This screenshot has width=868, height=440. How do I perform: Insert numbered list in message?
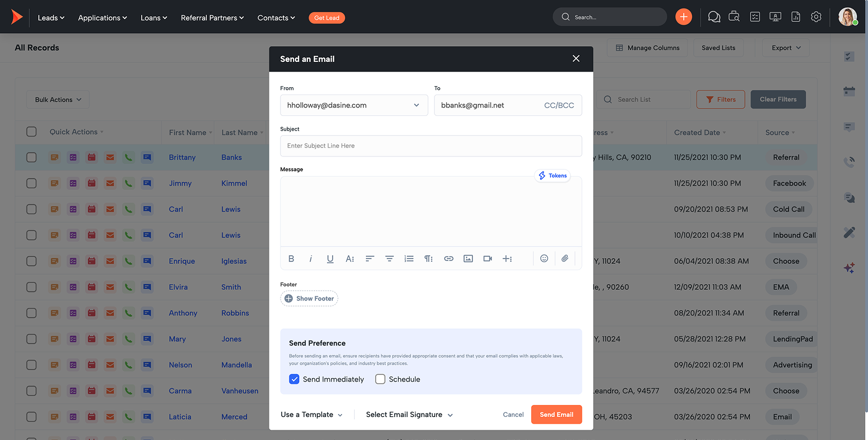coord(409,259)
